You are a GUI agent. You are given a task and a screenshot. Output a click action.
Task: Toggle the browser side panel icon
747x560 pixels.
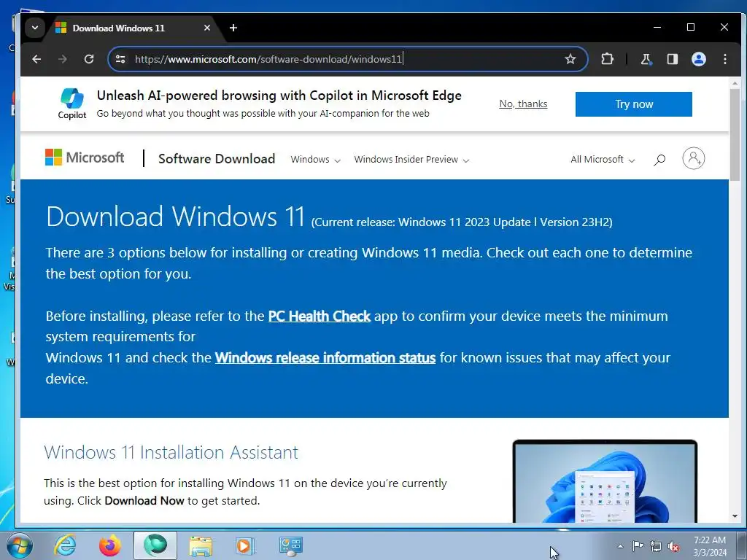(x=672, y=59)
